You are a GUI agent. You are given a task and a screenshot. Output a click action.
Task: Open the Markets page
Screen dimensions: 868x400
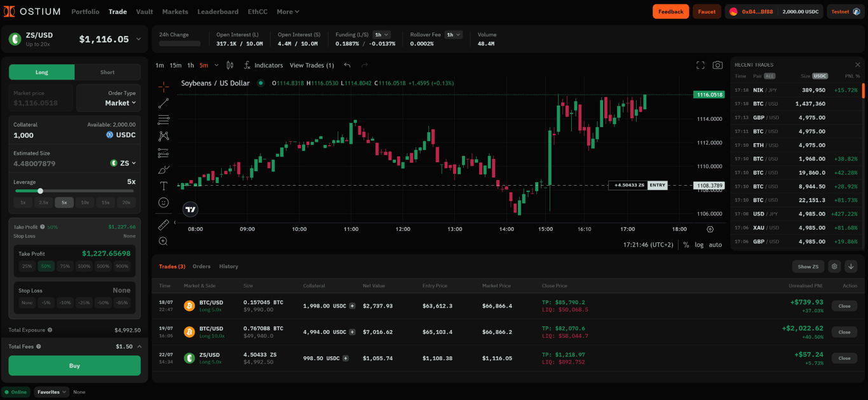tap(175, 11)
